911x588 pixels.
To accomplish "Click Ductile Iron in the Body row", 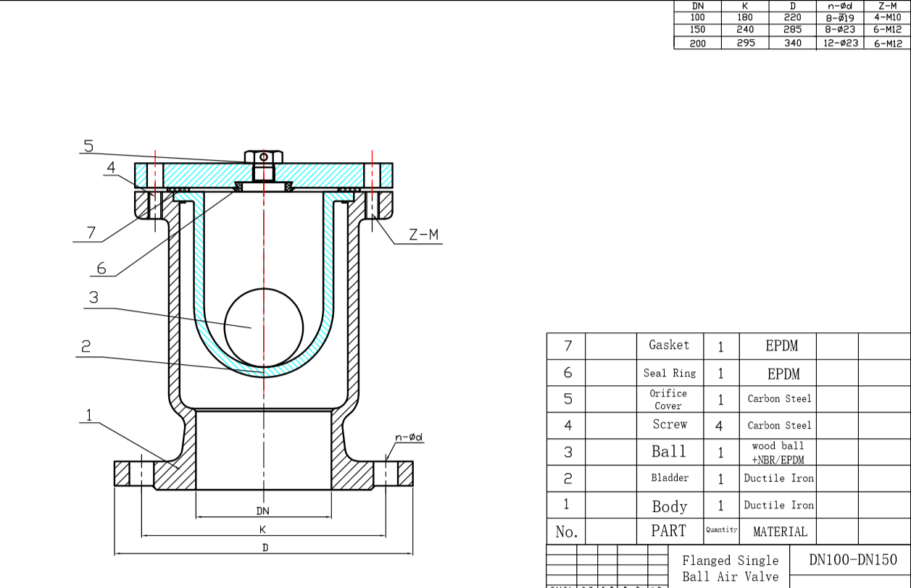I will pyautogui.click(x=779, y=505).
